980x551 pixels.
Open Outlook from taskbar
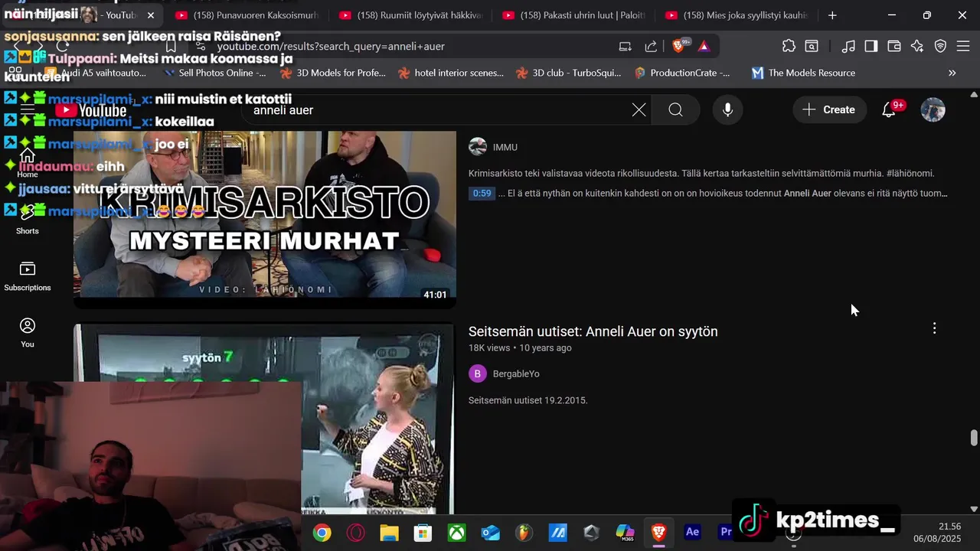(x=490, y=532)
